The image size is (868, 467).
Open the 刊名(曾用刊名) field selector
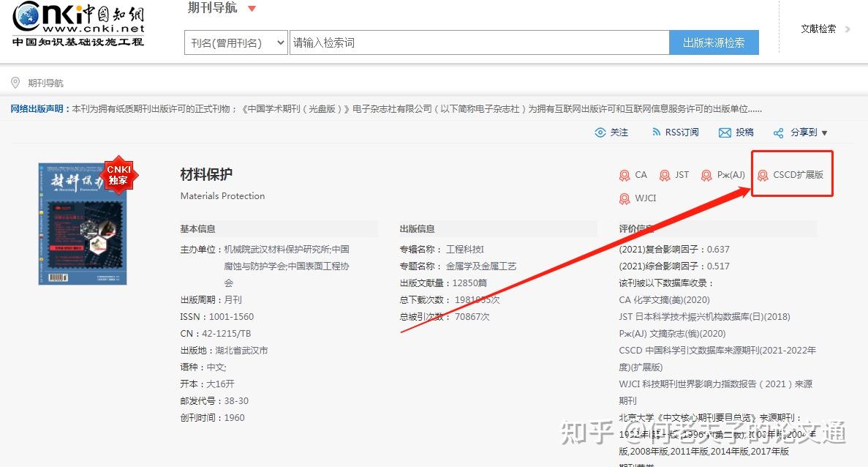click(235, 42)
